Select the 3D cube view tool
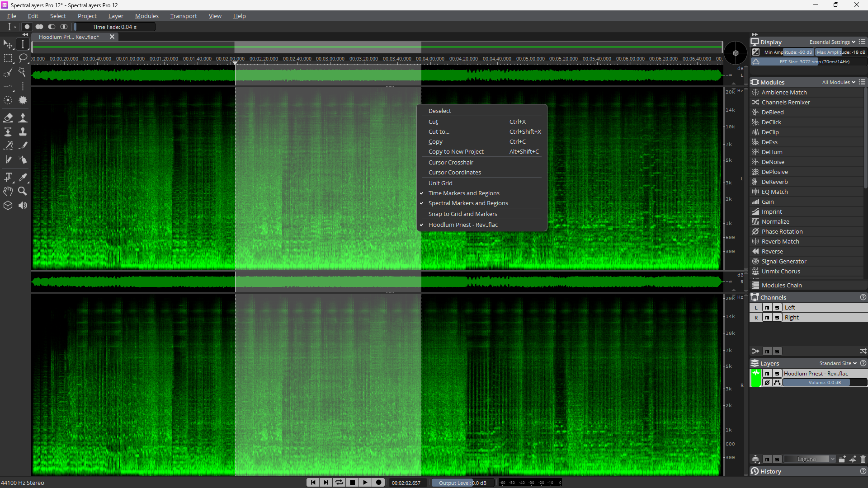Viewport: 868px width, 488px height. point(8,206)
